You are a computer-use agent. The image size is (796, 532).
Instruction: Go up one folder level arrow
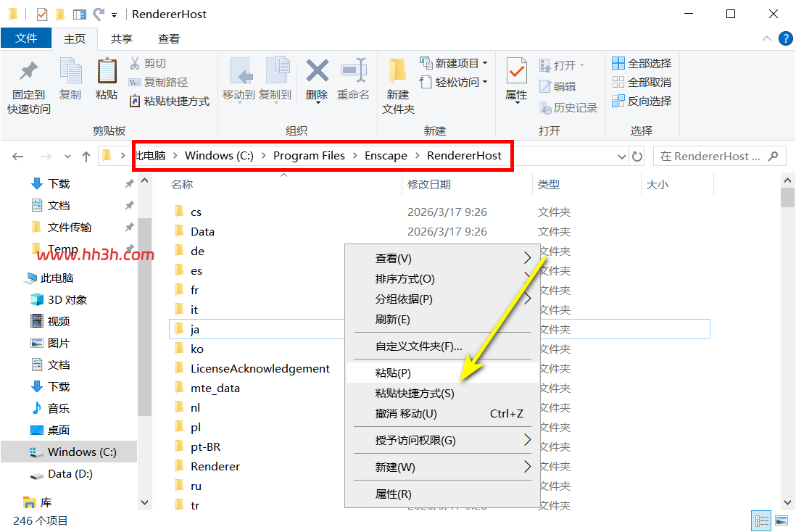tap(86, 157)
